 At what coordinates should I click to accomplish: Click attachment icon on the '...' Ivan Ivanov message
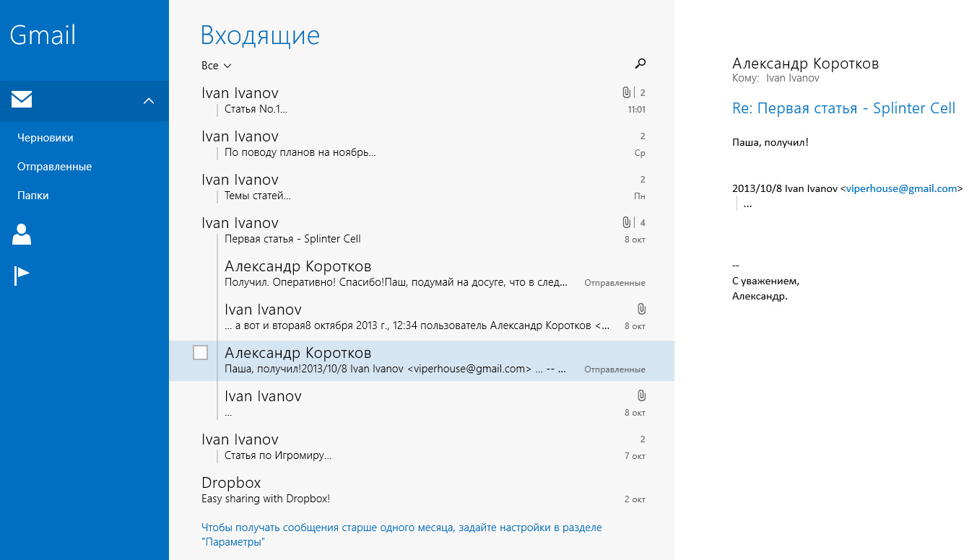[641, 395]
